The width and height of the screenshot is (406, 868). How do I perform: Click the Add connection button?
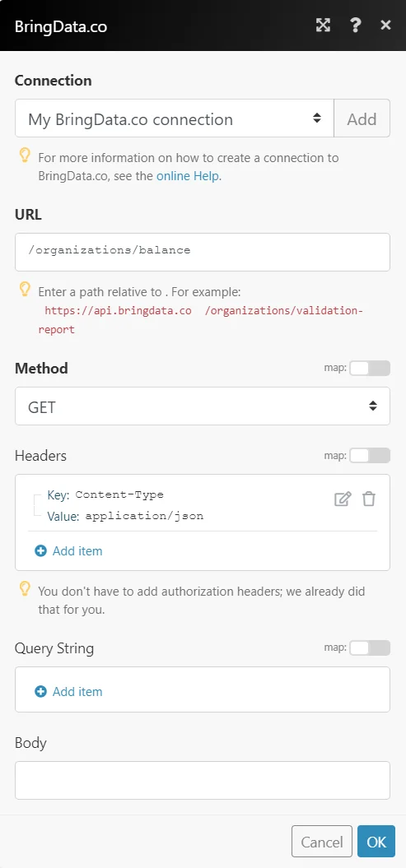(x=362, y=118)
